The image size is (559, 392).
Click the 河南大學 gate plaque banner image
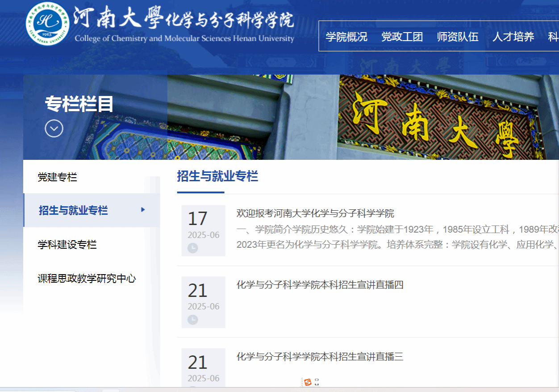tap(438, 121)
